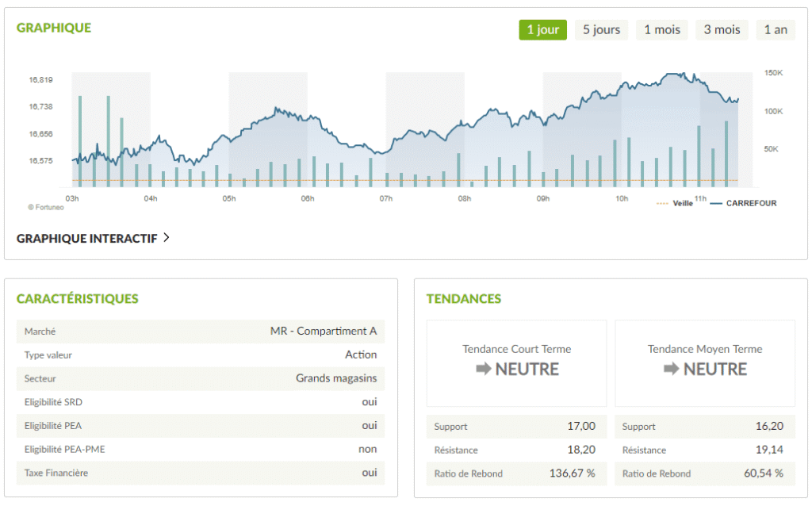Switch to the 1 an period
The height and width of the screenshot is (506, 812).
point(776,29)
